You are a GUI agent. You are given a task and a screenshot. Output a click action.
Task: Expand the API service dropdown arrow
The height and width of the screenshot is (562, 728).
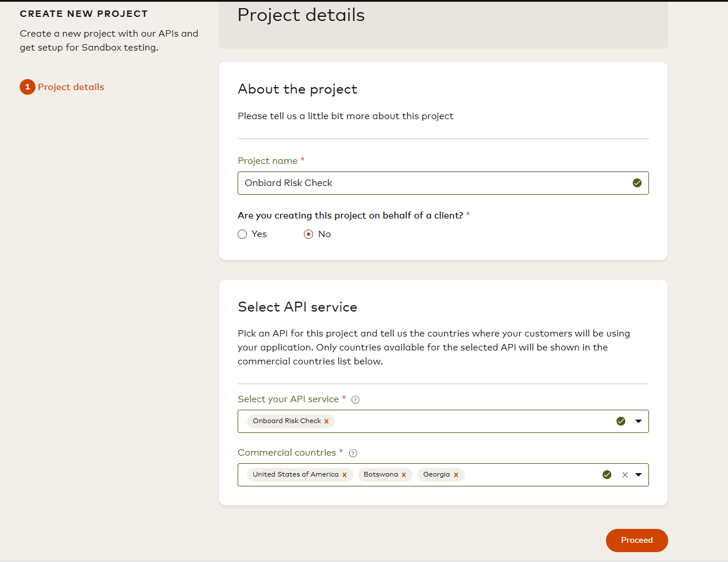pyautogui.click(x=639, y=421)
